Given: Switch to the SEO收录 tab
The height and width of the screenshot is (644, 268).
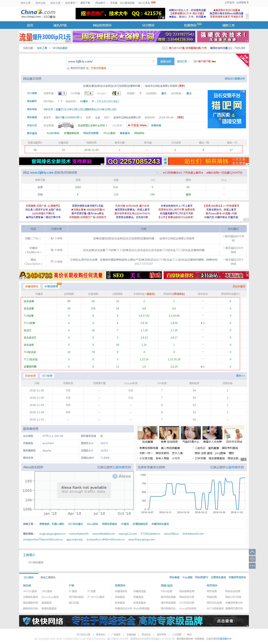Looking at the screenshot, I should click(47, 376).
